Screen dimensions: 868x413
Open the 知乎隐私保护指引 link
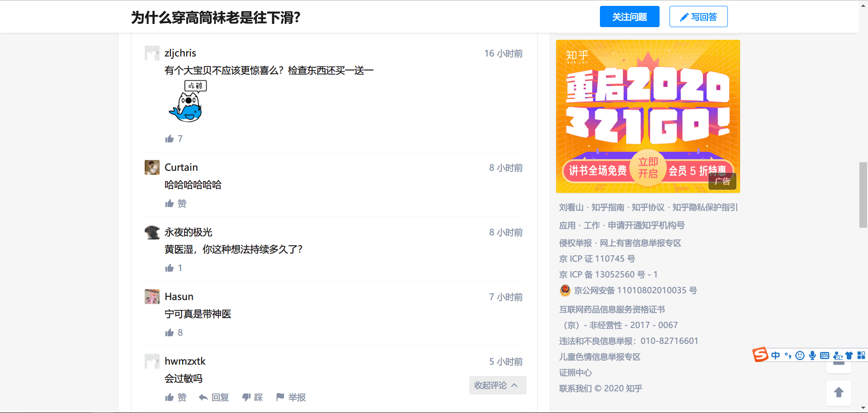[705, 207]
